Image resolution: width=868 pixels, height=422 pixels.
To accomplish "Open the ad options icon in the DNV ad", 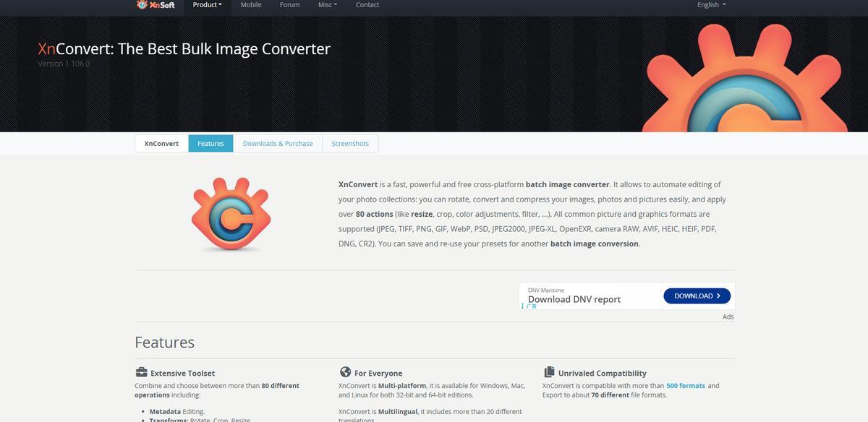I will (x=523, y=306).
